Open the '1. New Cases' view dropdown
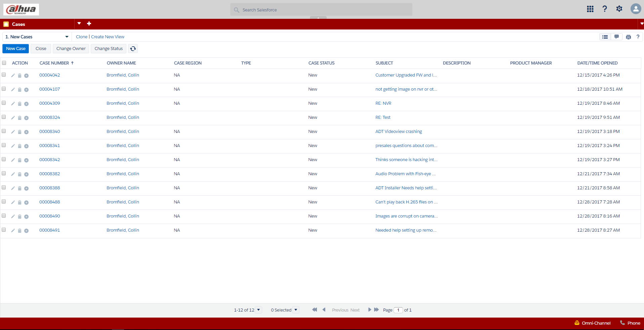 click(x=37, y=37)
